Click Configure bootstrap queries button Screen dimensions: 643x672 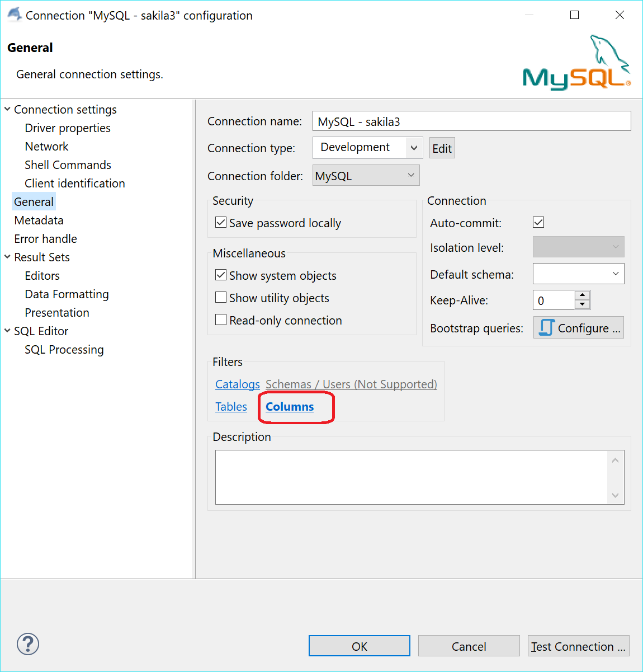coord(579,328)
